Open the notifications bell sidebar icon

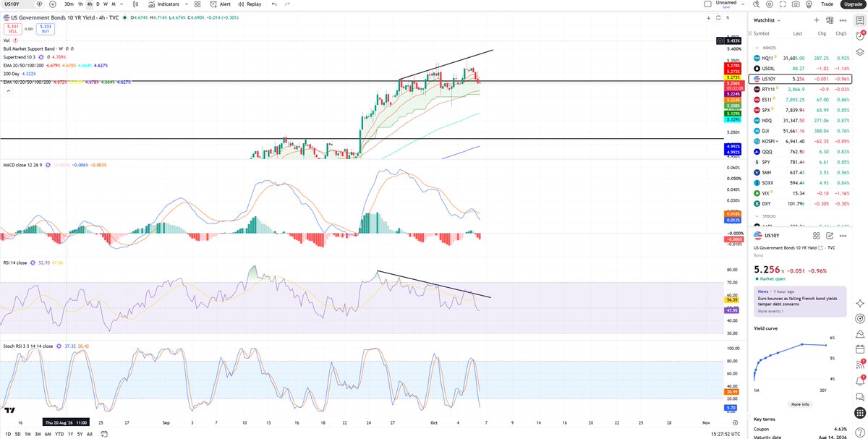point(860,380)
